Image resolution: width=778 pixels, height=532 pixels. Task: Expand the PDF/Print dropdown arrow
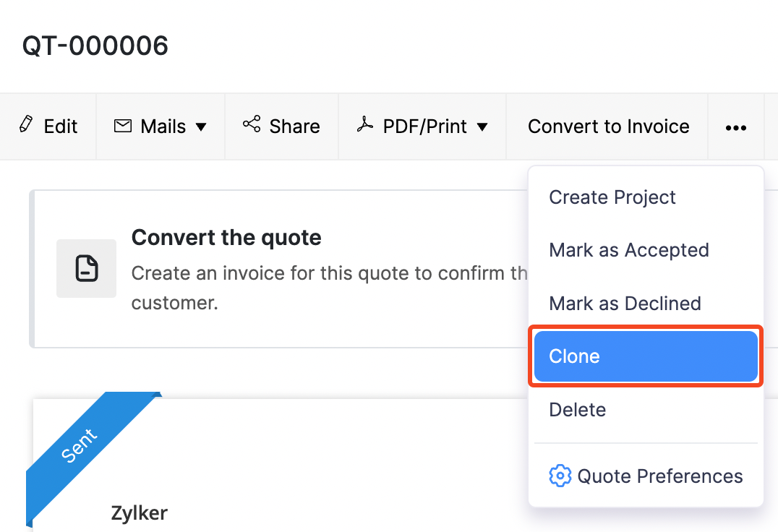[482, 127]
